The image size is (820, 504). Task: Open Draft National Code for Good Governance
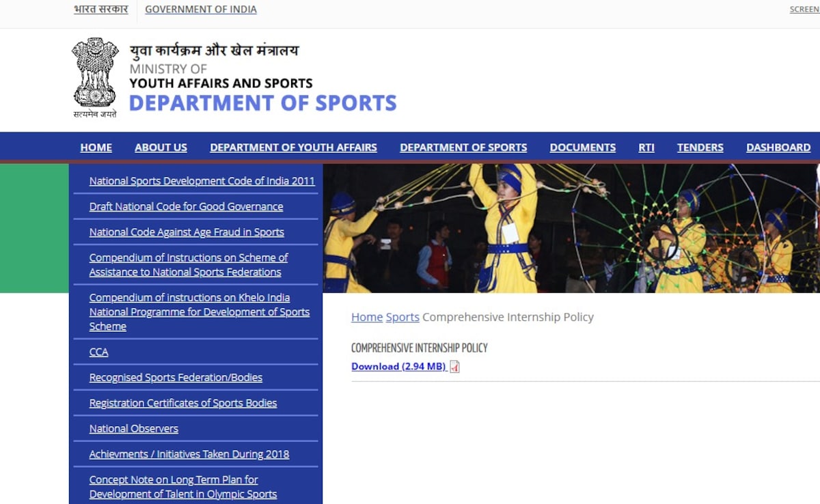[x=186, y=206]
